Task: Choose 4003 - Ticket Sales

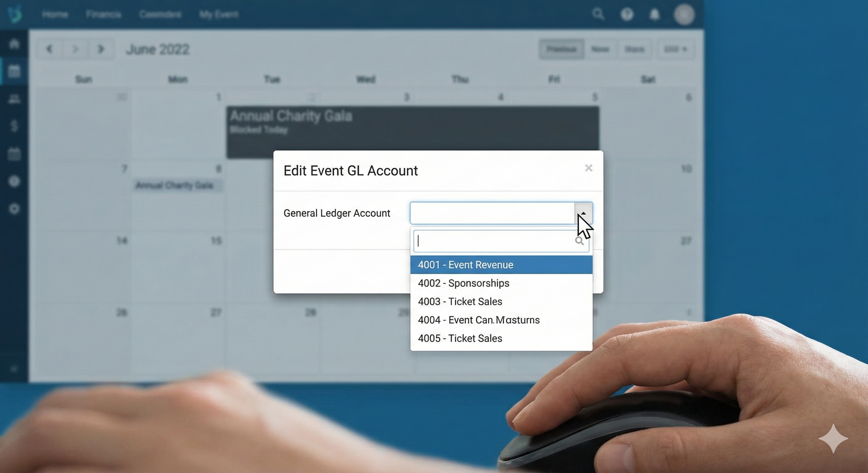Action: 501,301
